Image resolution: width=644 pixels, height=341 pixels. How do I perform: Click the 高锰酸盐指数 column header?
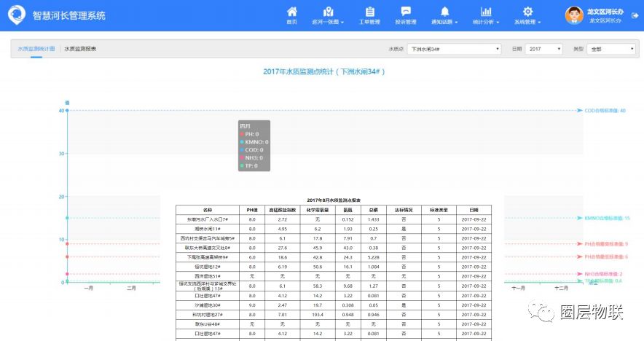282,210
